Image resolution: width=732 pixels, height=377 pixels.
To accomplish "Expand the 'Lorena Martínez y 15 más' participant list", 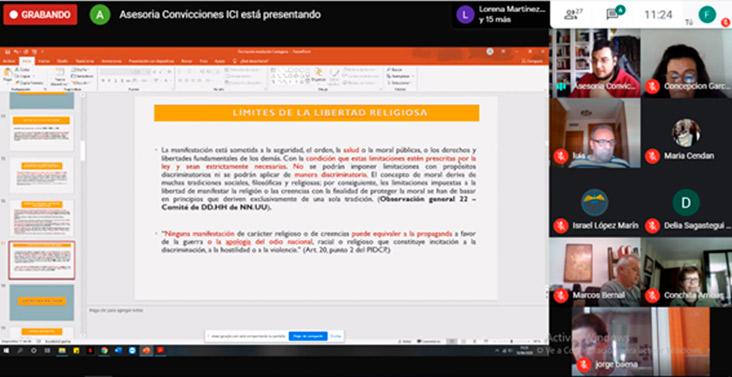I will [501, 14].
